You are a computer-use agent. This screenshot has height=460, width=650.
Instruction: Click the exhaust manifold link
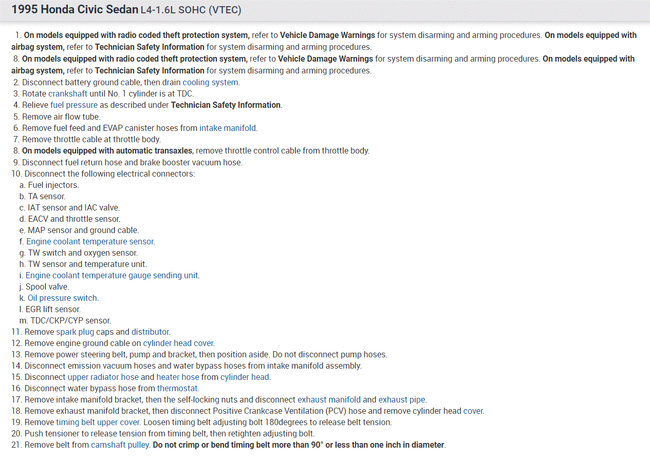tap(328, 399)
